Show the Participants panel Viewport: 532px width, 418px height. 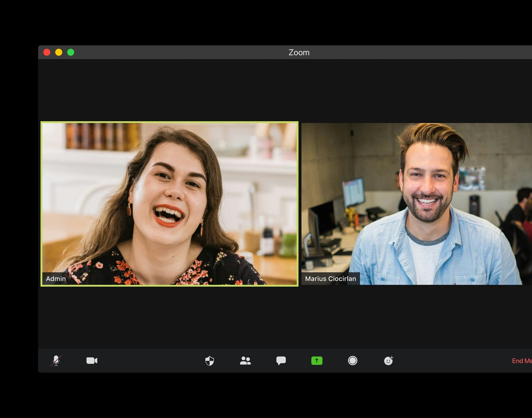[245, 361]
